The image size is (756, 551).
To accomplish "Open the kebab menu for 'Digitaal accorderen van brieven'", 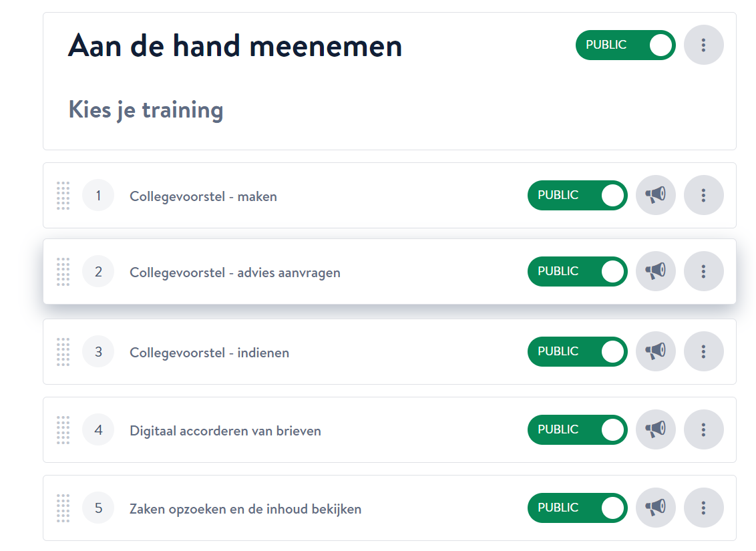I will coord(704,429).
